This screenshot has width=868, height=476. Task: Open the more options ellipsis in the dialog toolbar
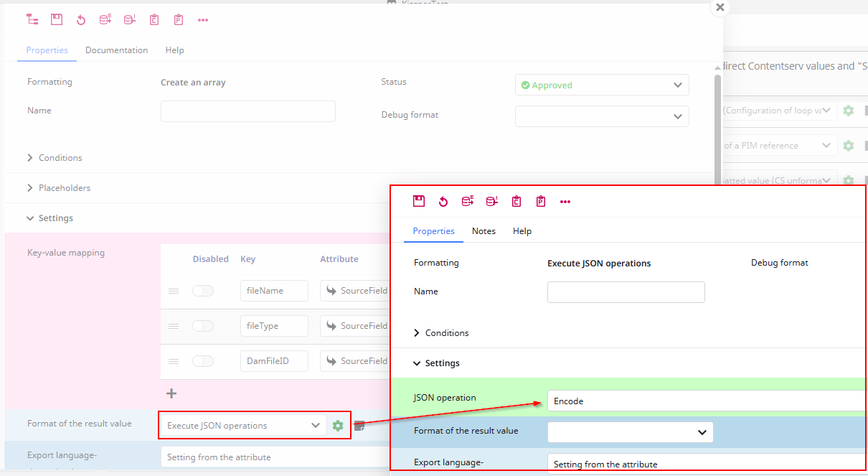pos(565,201)
